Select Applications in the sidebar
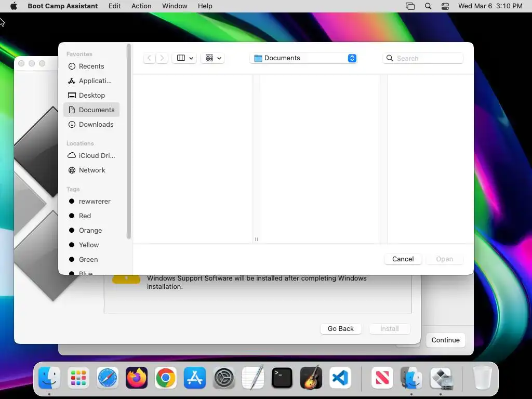The image size is (532, 399). [91, 81]
